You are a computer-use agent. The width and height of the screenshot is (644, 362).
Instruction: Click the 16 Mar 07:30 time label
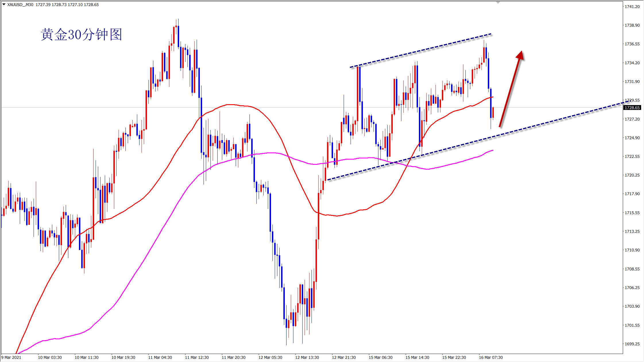(491, 357)
